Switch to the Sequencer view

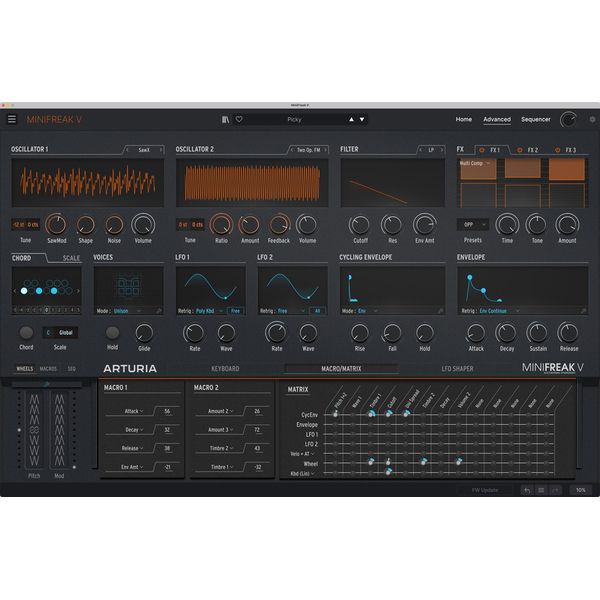[x=536, y=119]
